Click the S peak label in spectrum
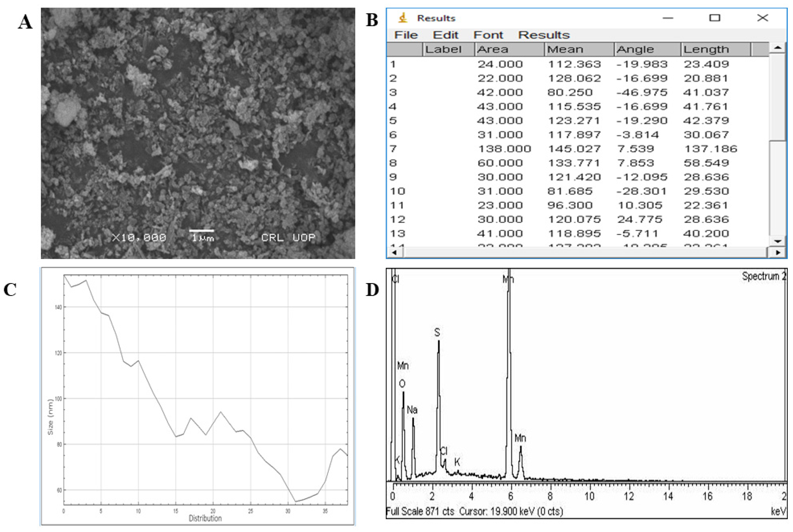 click(437, 333)
